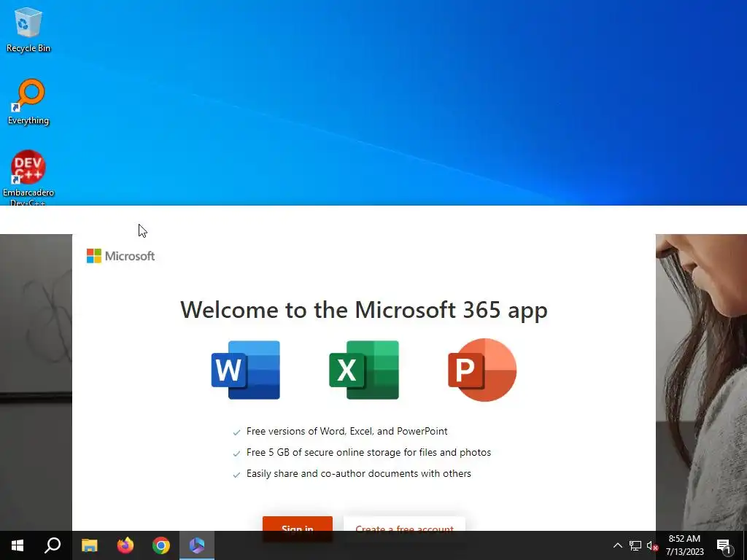
Task: Click the Microsoft logo in the welcome panel
Action: pos(120,256)
